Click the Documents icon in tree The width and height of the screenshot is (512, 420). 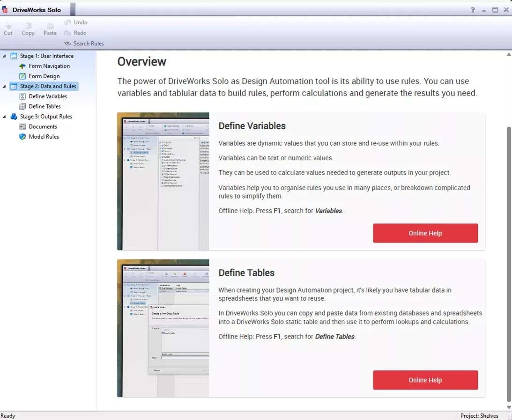pyautogui.click(x=22, y=126)
